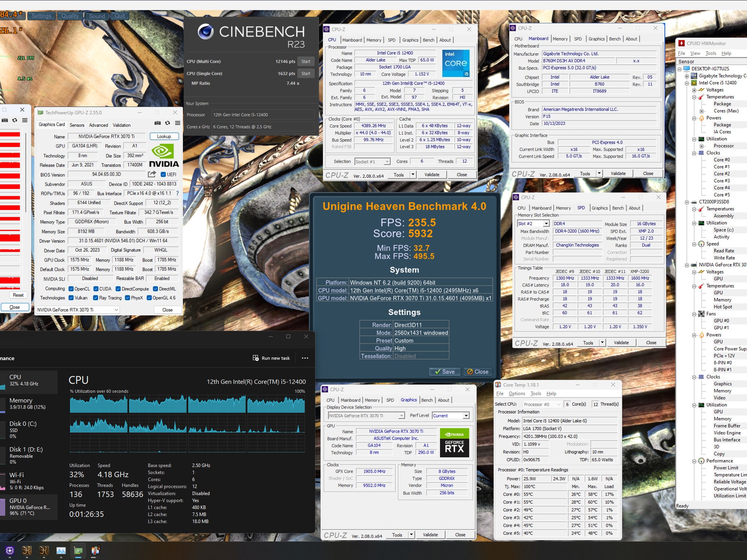Switch to Advanced tab in GPU-Z
747x560 pixels.
click(x=98, y=125)
